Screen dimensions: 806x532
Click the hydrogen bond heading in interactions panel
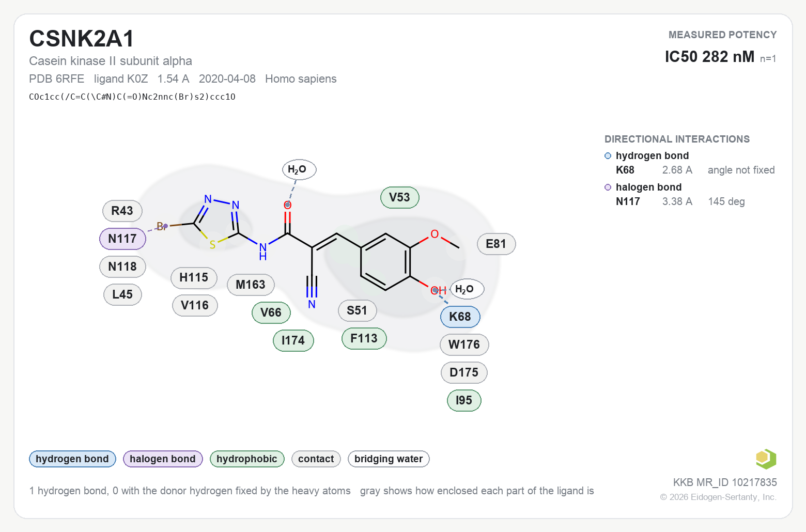click(x=652, y=155)
